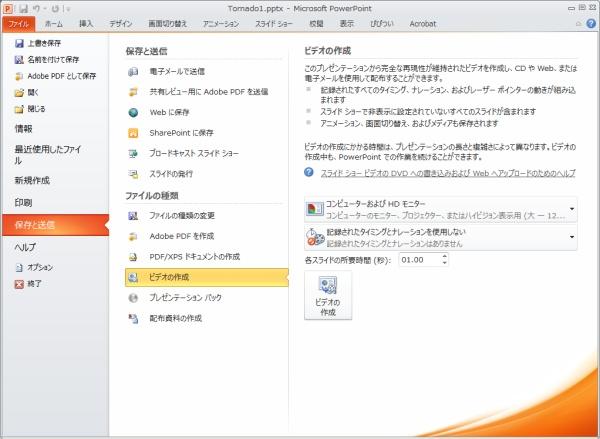Select ヘルプ in backstage sidebar
This screenshot has width=600, height=439.
[25, 247]
